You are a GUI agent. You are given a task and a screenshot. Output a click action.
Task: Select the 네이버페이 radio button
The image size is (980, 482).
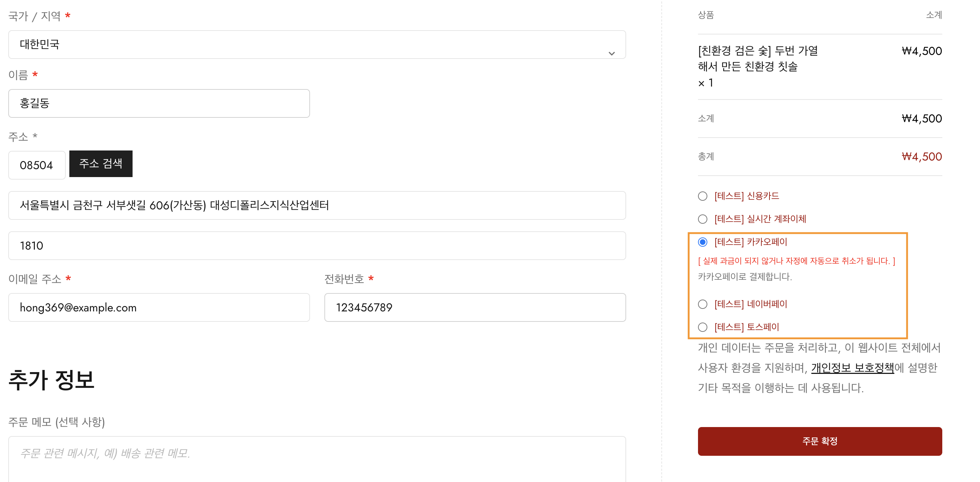702,304
